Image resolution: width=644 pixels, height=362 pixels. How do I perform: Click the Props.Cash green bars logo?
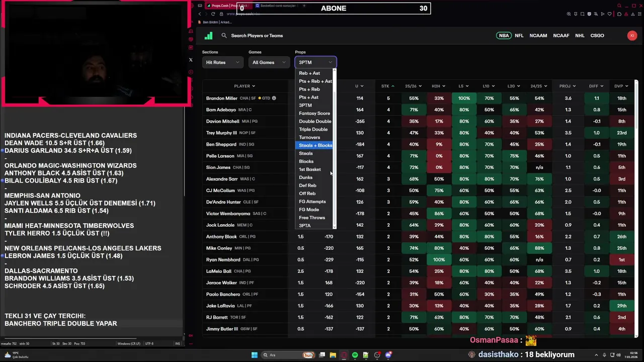tap(209, 36)
